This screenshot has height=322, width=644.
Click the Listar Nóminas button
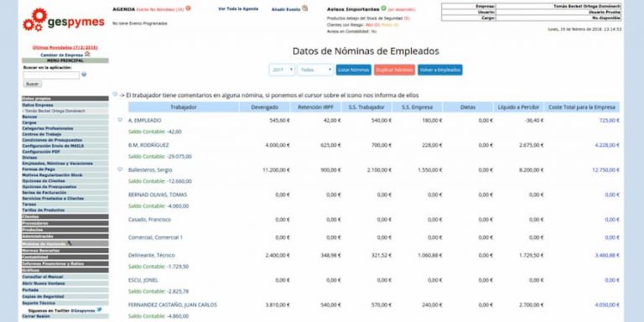[354, 70]
